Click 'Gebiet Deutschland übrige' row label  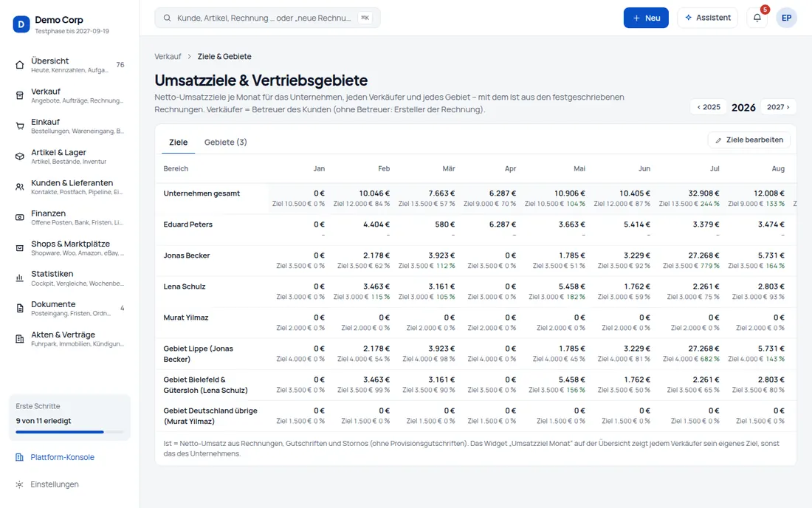[x=210, y=416]
